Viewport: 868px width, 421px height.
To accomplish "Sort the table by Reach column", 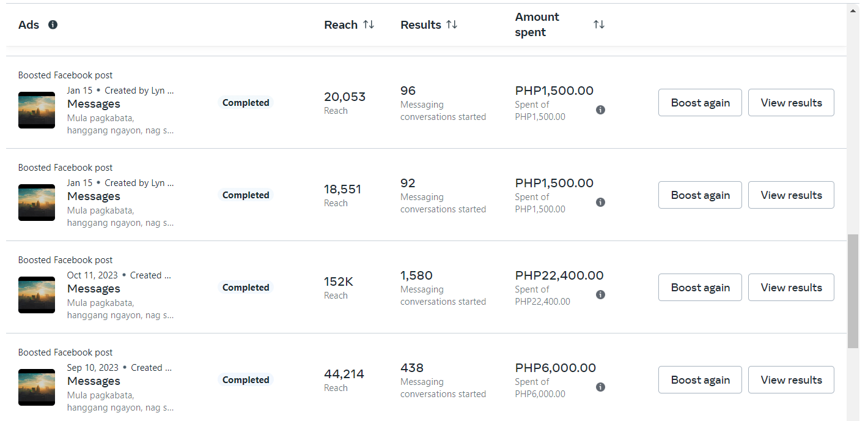I will point(368,24).
